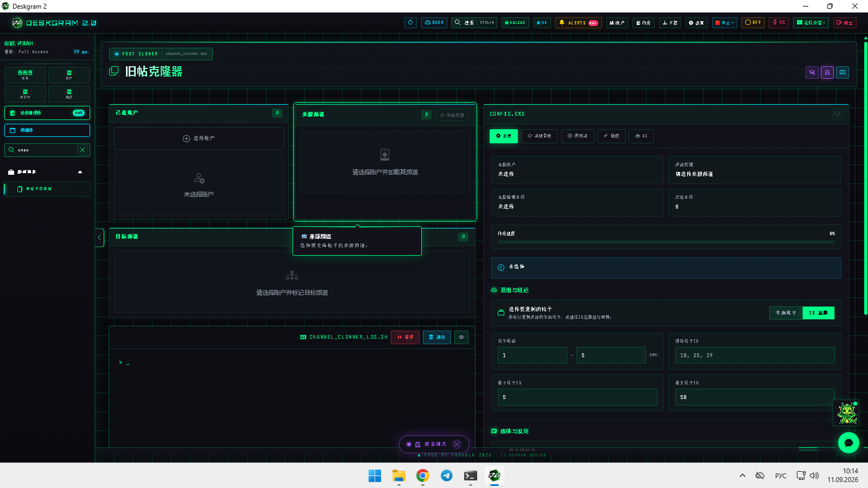Open the task manager button with 663 badge
Image resolution: width=868 pixels, height=488 pixels.
(47, 113)
